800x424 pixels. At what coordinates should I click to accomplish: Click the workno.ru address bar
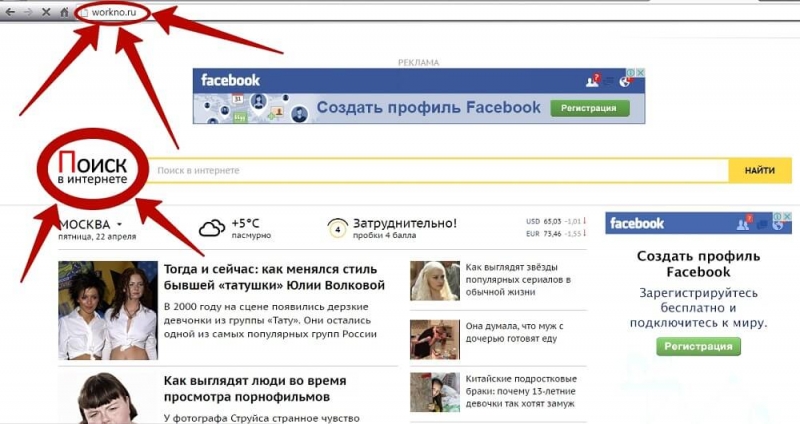click(113, 12)
